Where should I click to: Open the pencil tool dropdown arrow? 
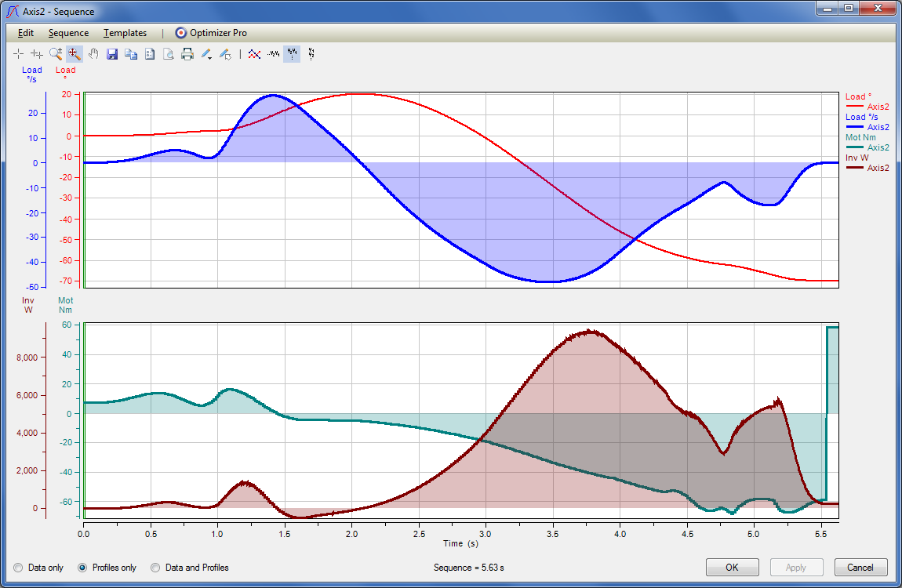[211, 57]
